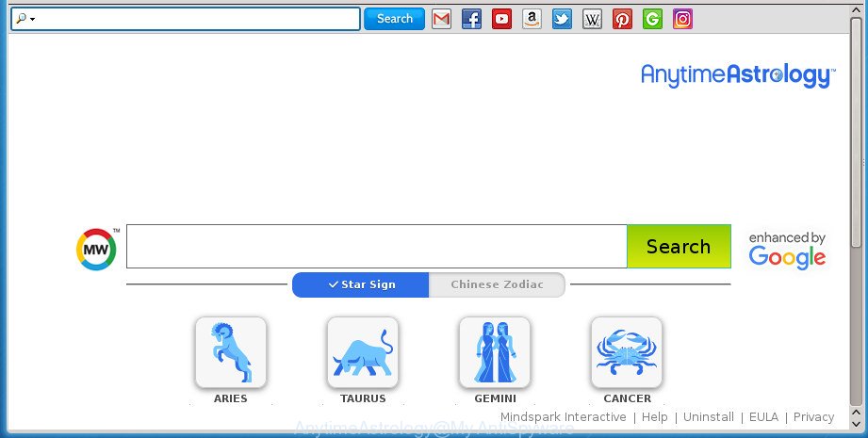Viewport: 868px width, 438px height.
Task: Switch to the Chinese Zodiac tab
Action: point(497,284)
